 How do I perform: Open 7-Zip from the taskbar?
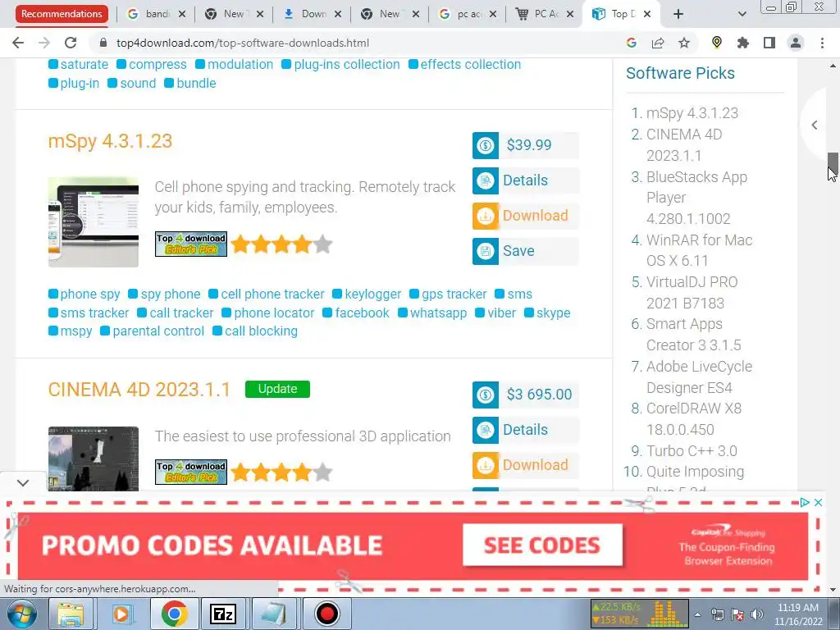[x=223, y=614]
